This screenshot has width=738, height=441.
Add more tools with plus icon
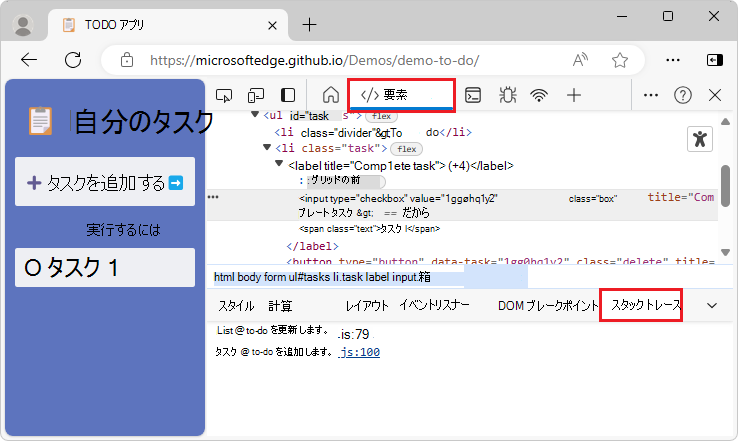pos(574,95)
